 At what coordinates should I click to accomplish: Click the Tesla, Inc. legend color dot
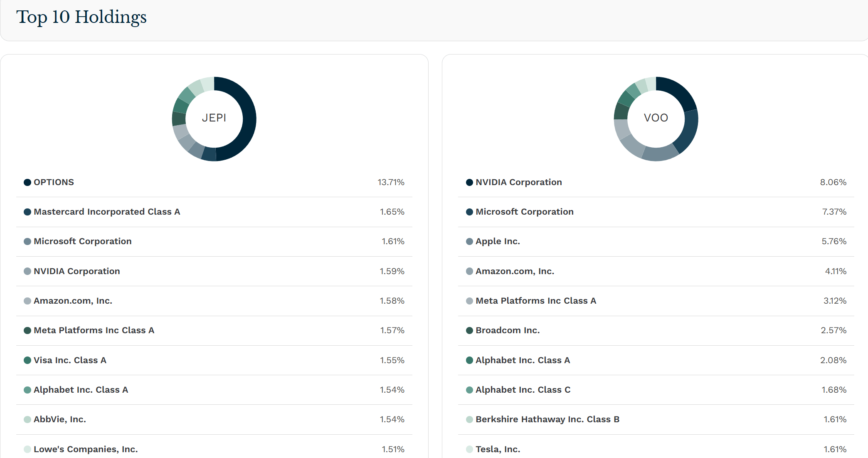pos(469,449)
